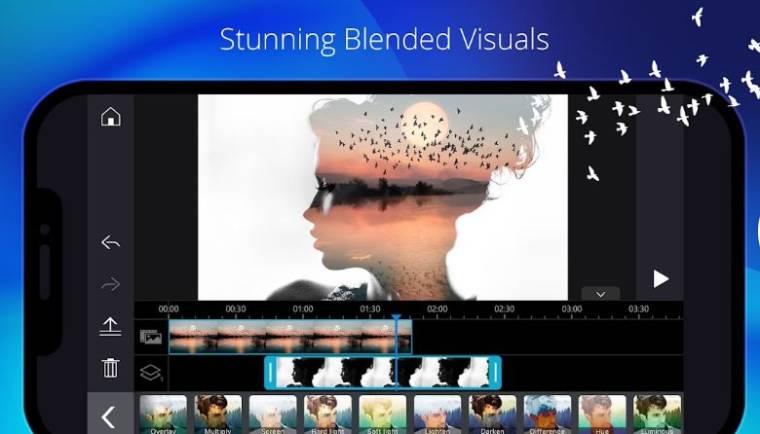Apply the Multiply blend mode
Screen dimensions: 760x434
218,414
